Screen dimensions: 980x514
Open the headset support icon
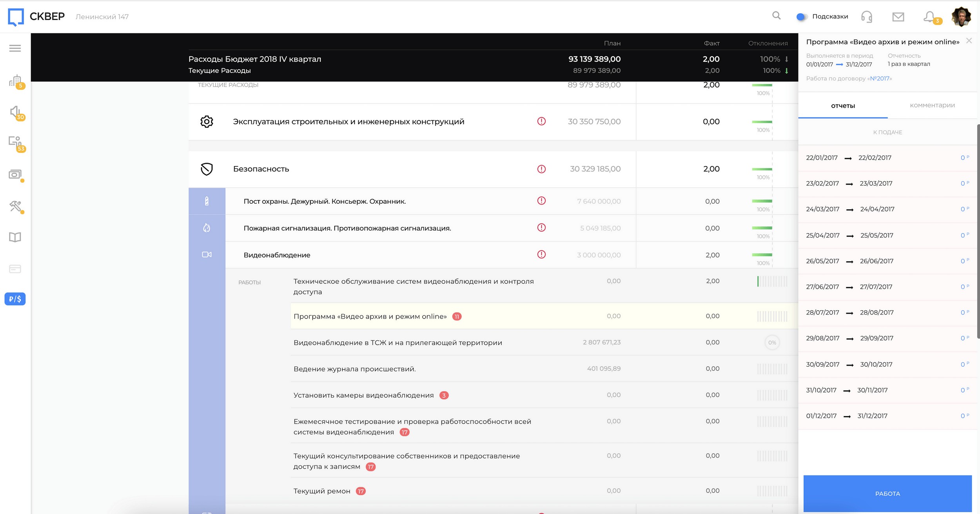[x=866, y=16]
